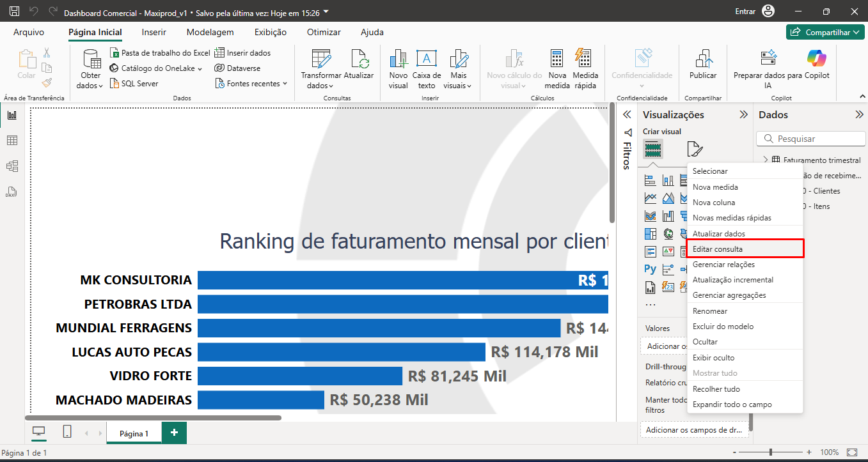
Task: Click the Pesquisar search field
Action: (x=812, y=139)
